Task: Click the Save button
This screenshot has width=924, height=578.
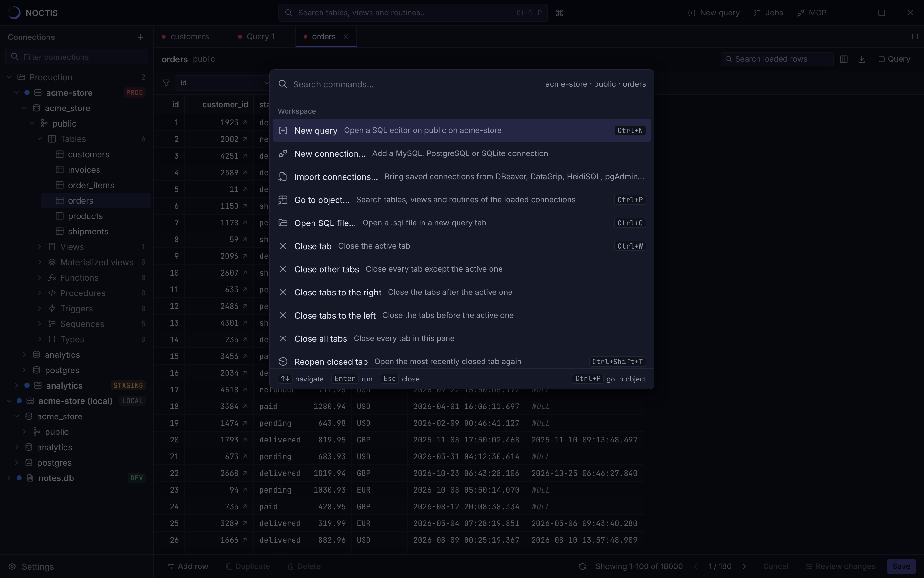Action: 901,566
